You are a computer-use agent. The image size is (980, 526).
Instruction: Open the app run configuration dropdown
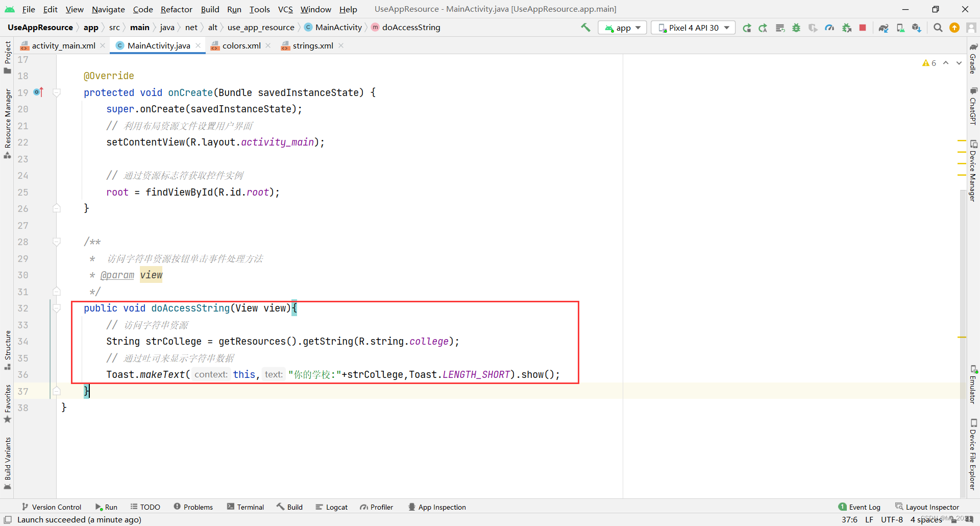point(622,28)
